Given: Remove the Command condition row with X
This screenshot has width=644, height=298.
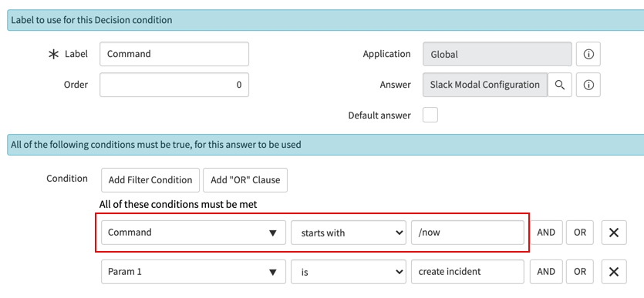Looking at the screenshot, I should tap(614, 233).
